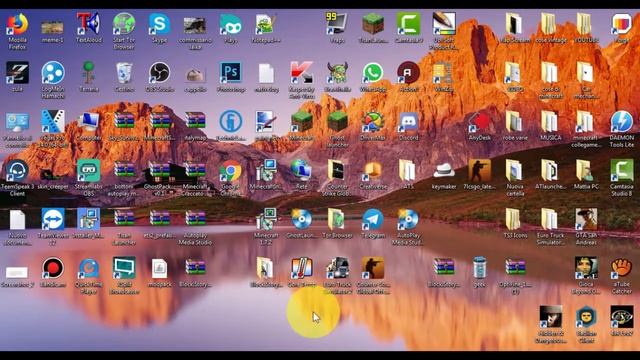Image resolution: width=640 pixels, height=360 pixels.
Task: Open the geek uninstaller bin icon
Action: pos(479,268)
